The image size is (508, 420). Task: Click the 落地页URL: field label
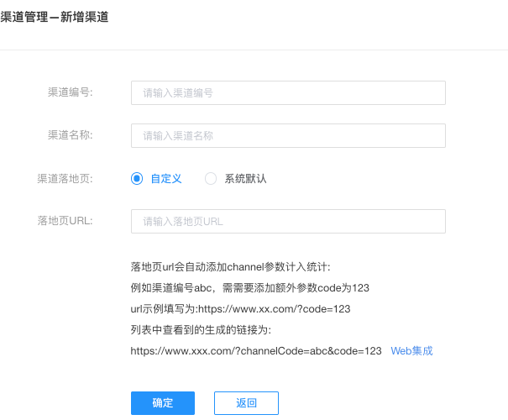[x=65, y=222]
